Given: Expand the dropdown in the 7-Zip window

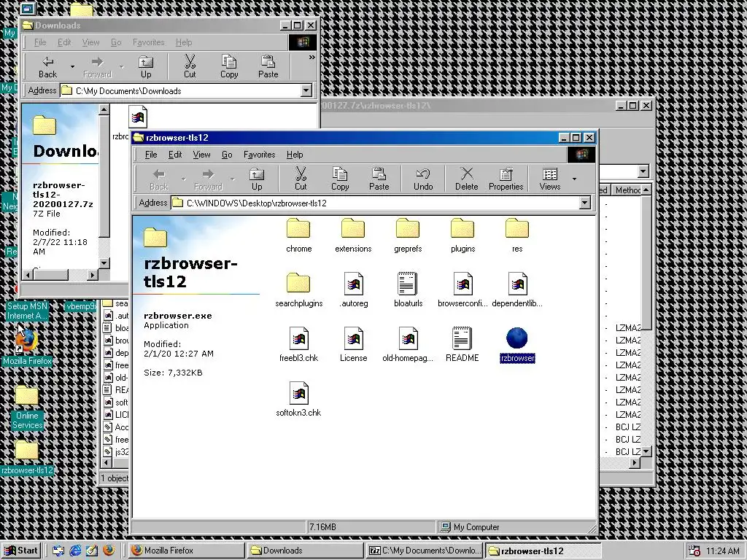Looking at the screenshot, I should pos(643,171).
